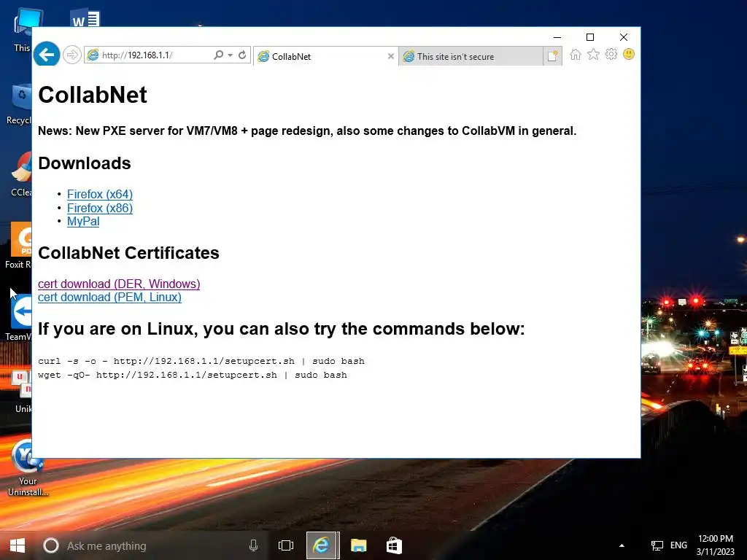
Task: Go back with the blue back arrow
Action: (47, 55)
